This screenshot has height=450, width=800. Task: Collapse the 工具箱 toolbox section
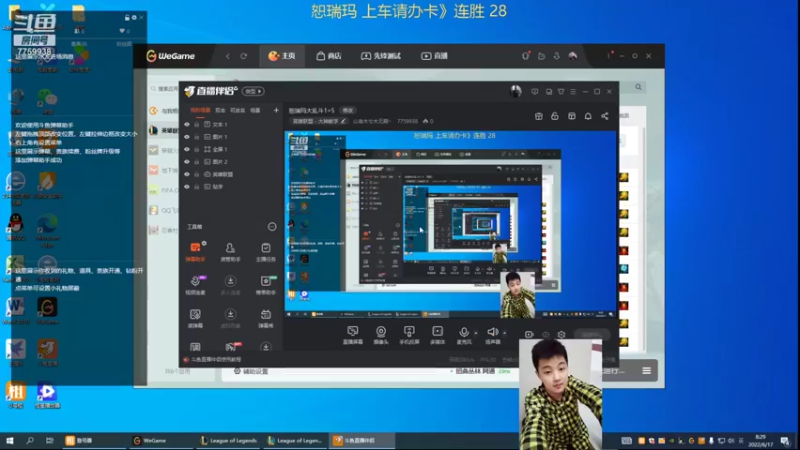272,227
